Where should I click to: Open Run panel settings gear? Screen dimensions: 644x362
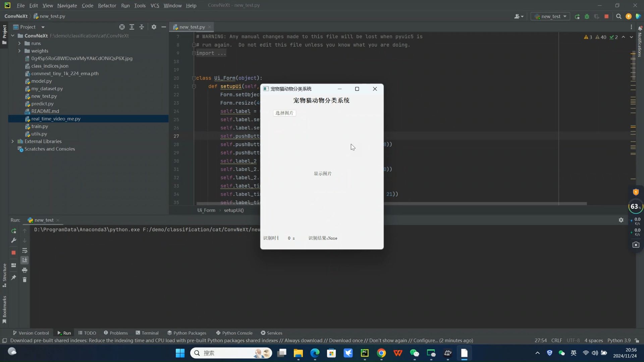click(x=621, y=220)
